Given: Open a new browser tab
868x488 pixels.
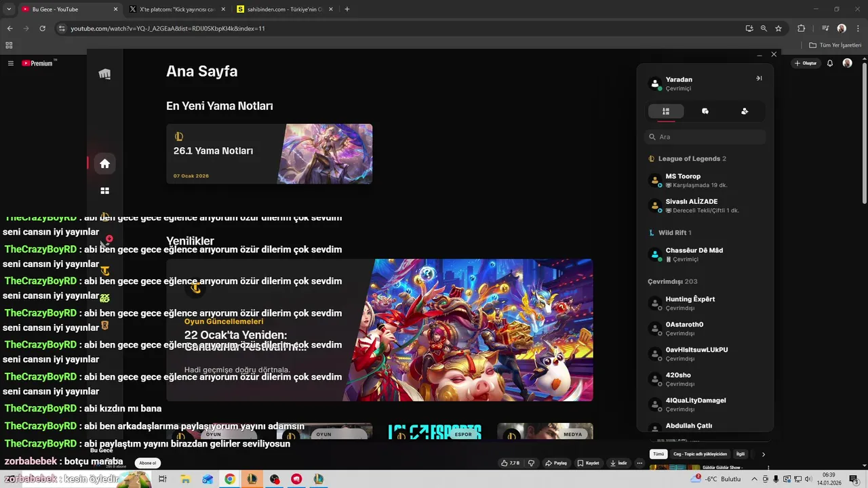Looking at the screenshot, I should 347,9.
